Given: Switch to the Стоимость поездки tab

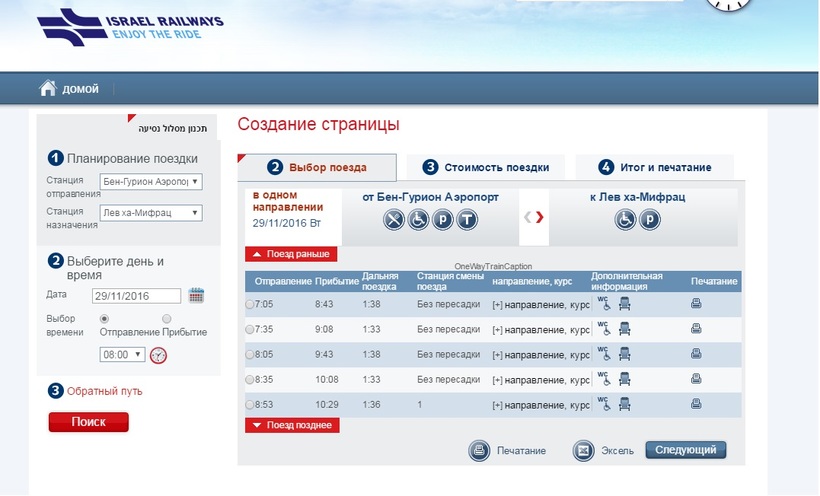Looking at the screenshot, I should (485, 167).
